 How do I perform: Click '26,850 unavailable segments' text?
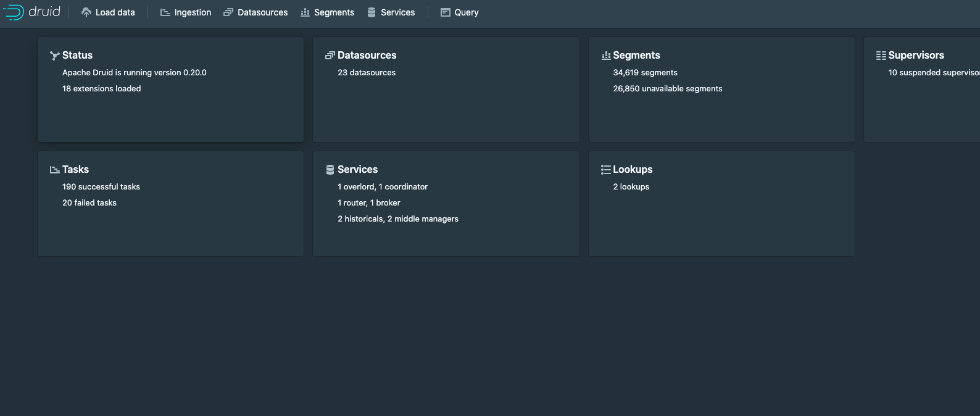tap(668, 89)
